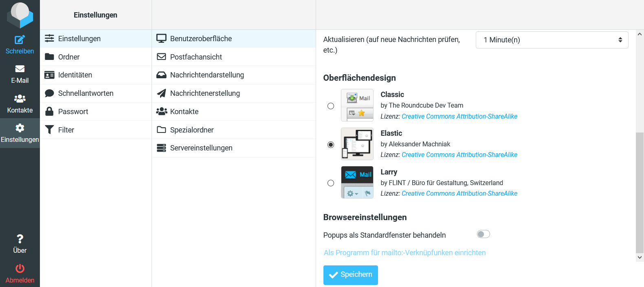The width and height of the screenshot is (644, 287).
Task: Open Postfachansicht preferences section
Action: pos(196,57)
